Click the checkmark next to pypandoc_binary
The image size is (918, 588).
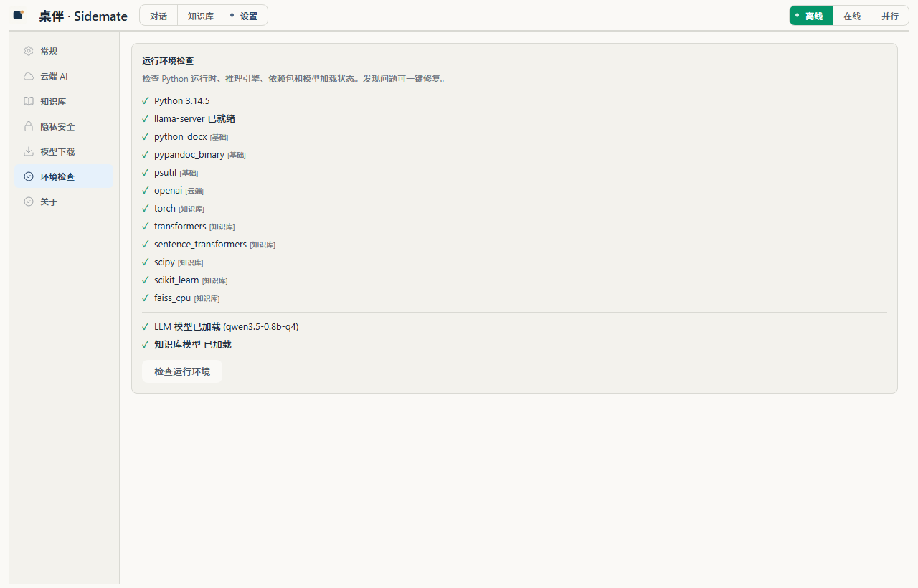click(146, 155)
